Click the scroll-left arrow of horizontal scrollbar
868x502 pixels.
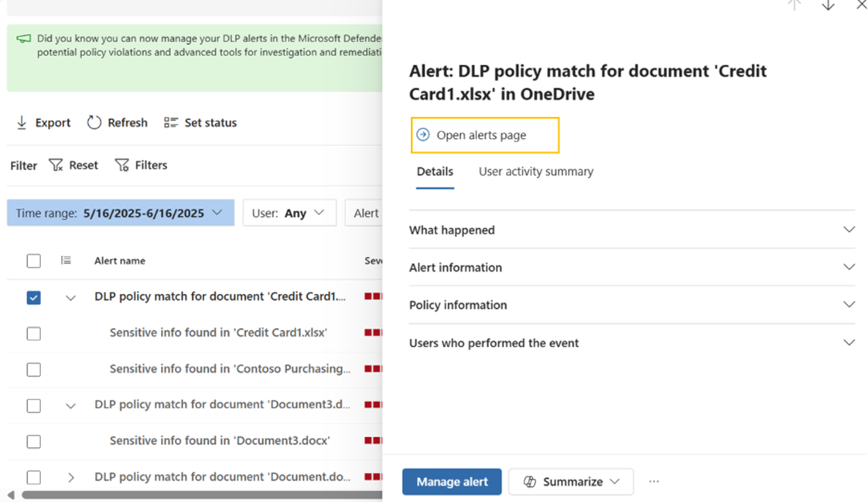pyautogui.click(x=11, y=495)
